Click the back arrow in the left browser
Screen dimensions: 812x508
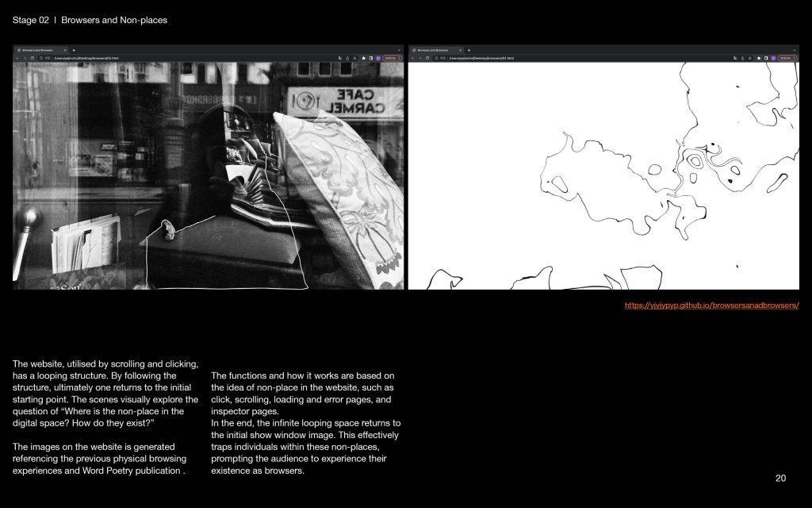[x=17, y=58]
